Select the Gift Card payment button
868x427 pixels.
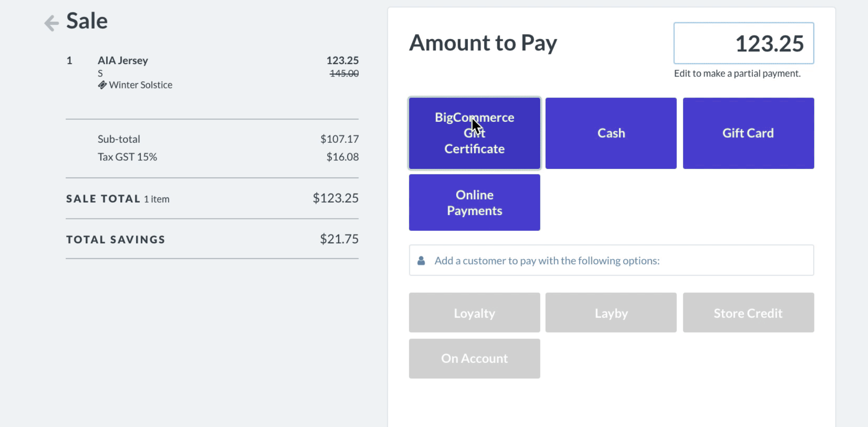(x=748, y=133)
